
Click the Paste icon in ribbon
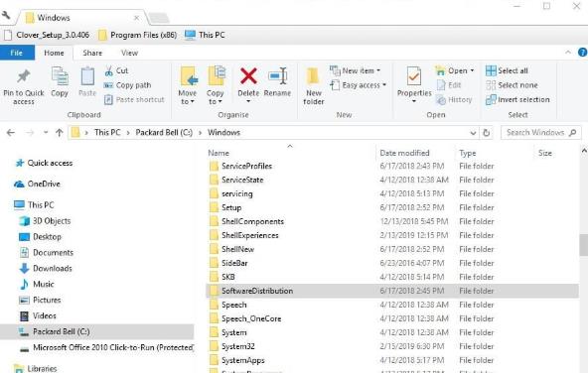tap(87, 76)
